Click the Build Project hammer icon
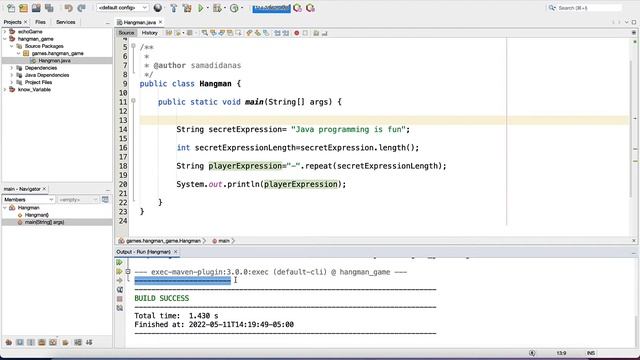The width and height of the screenshot is (640, 360). click(173, 8)
